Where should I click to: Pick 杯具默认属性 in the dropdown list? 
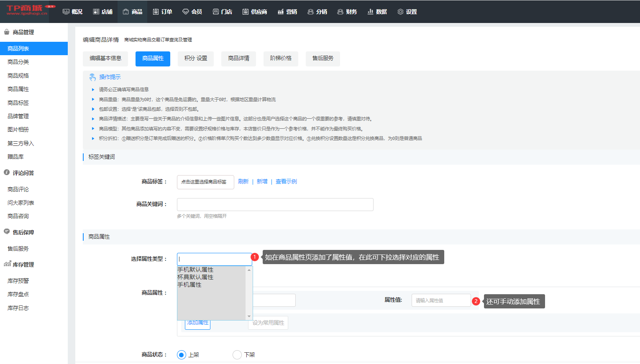195,277
